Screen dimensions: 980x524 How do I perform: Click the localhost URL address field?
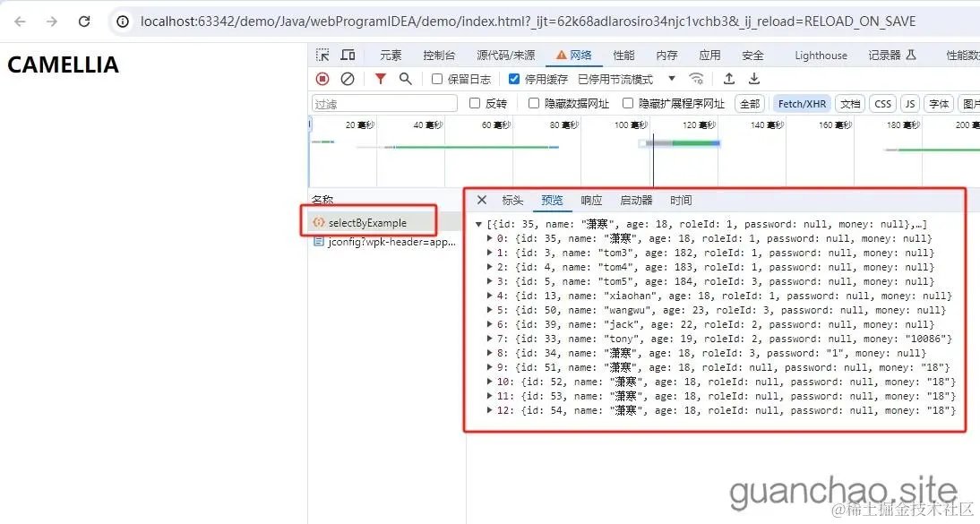(x=529, y=21)
